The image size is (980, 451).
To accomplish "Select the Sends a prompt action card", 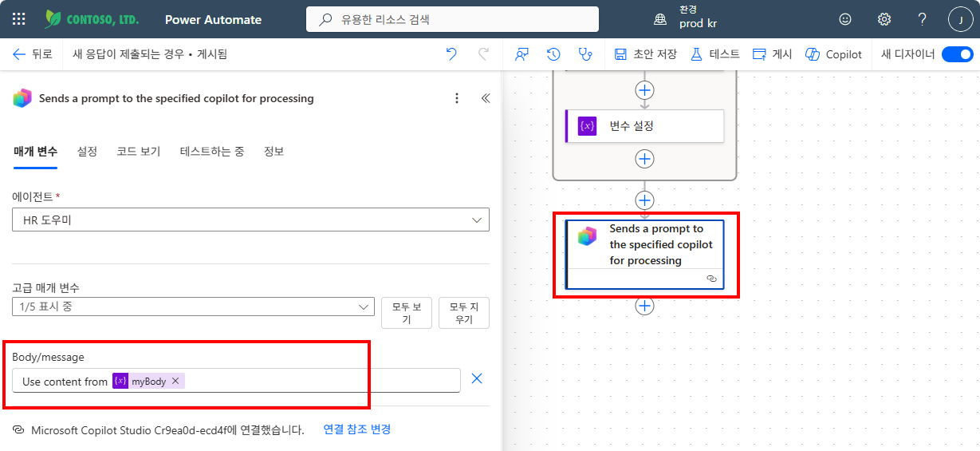I will (644, 254).
